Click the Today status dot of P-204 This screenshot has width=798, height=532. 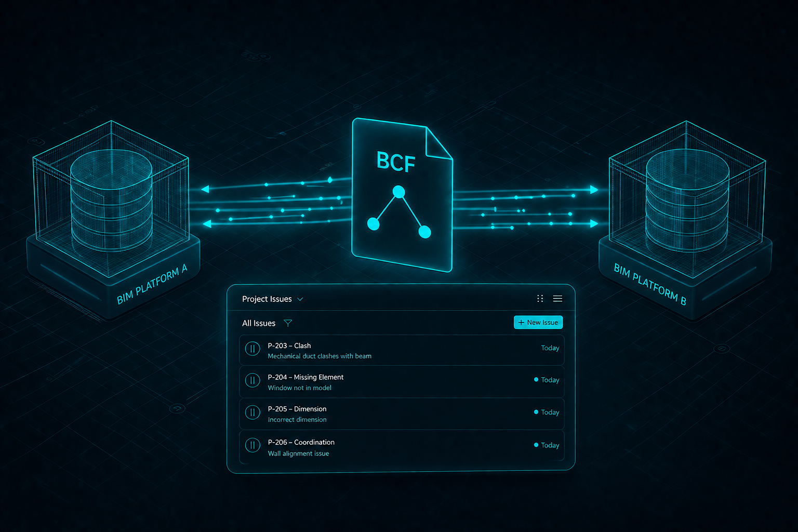(536, 380)
